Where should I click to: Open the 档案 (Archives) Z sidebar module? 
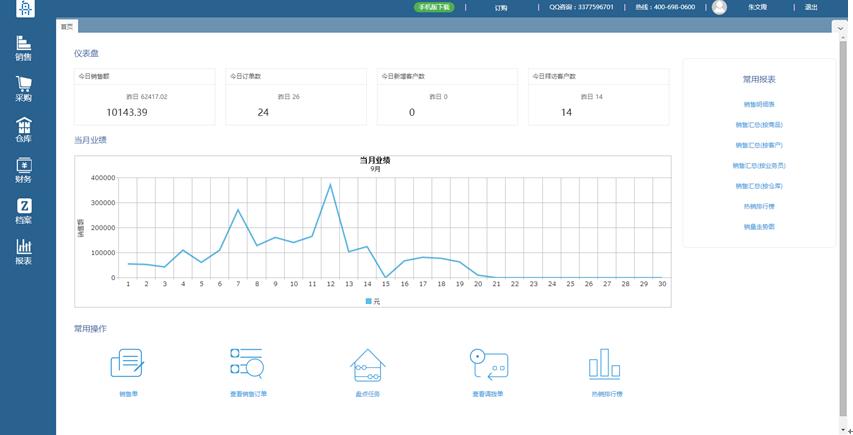point(23,212)
